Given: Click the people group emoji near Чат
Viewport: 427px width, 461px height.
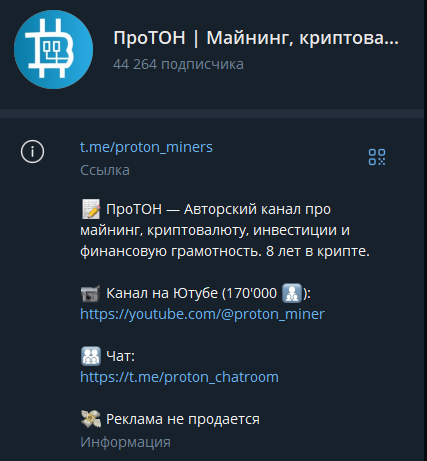Looking at the screenshot, I should click(x=91, y=356).
